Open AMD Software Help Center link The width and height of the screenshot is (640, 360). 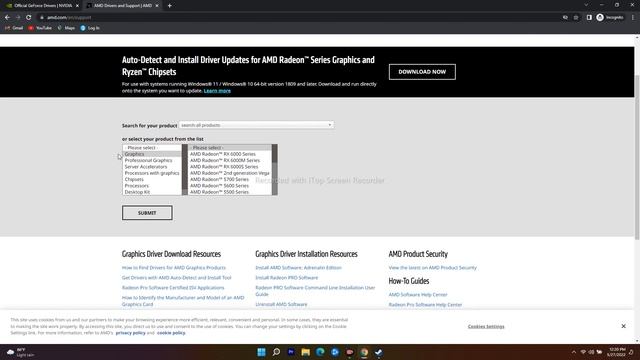[418, 295]
